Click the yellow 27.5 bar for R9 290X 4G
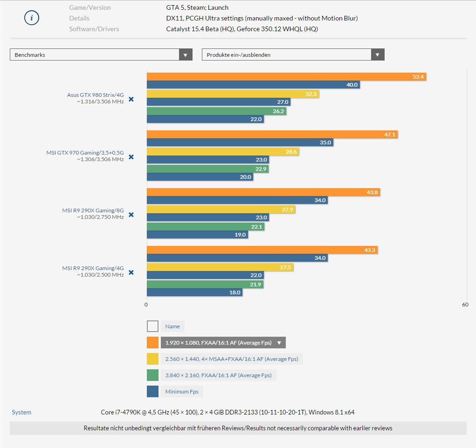476x448 pixels. (x=221, y=267)
